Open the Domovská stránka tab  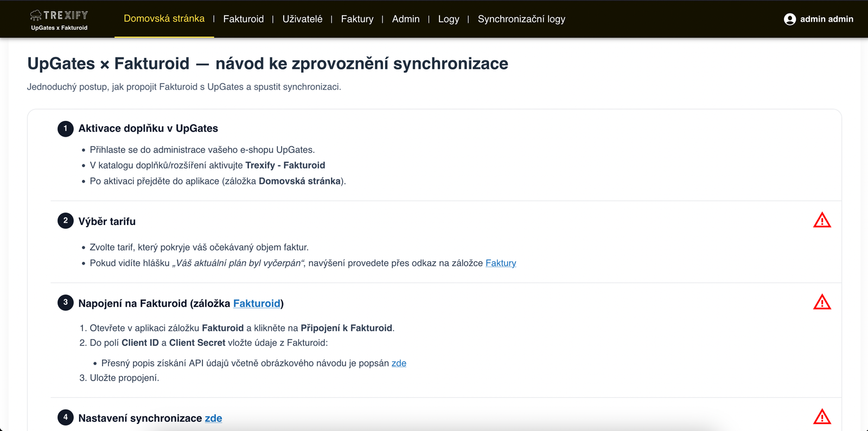tap(164, 19)
